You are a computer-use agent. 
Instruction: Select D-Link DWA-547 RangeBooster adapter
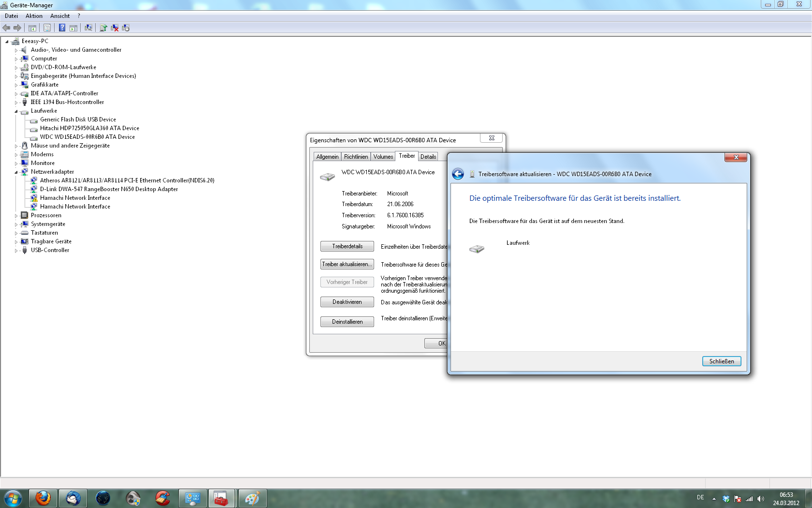[x=109, y=189]
